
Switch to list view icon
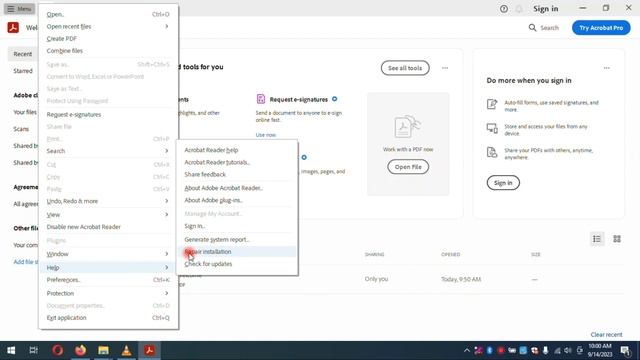point(597,239)
